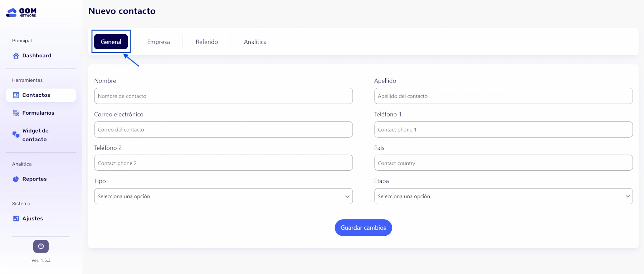644x274 pixels.
Task: Click the País field label
Action: click(x=379, y=148)
